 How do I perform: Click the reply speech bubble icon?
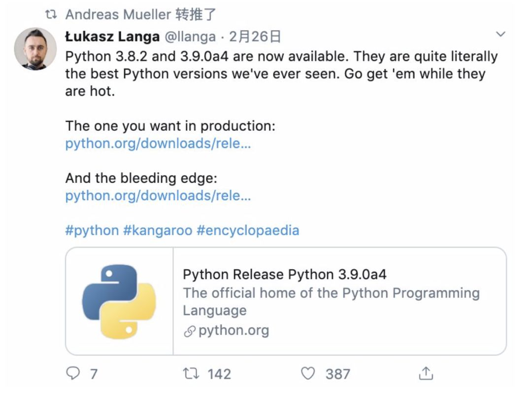72,373
